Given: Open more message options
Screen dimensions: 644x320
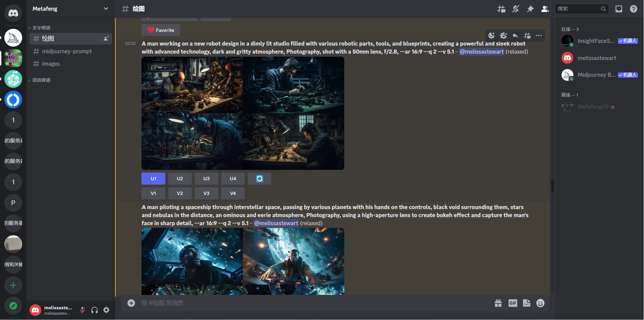Looking at the screenshot, I should [x=539, y=36].
